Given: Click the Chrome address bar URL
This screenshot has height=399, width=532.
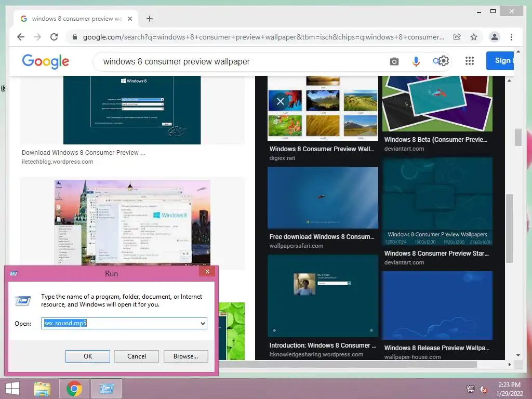Looking at the screenshot, I should click(263, 37).
